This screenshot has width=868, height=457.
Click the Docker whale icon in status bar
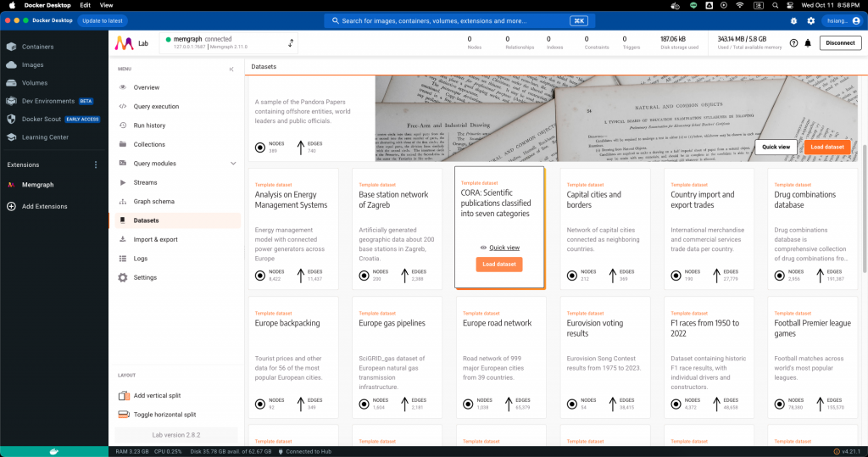[x=53, y=451]
